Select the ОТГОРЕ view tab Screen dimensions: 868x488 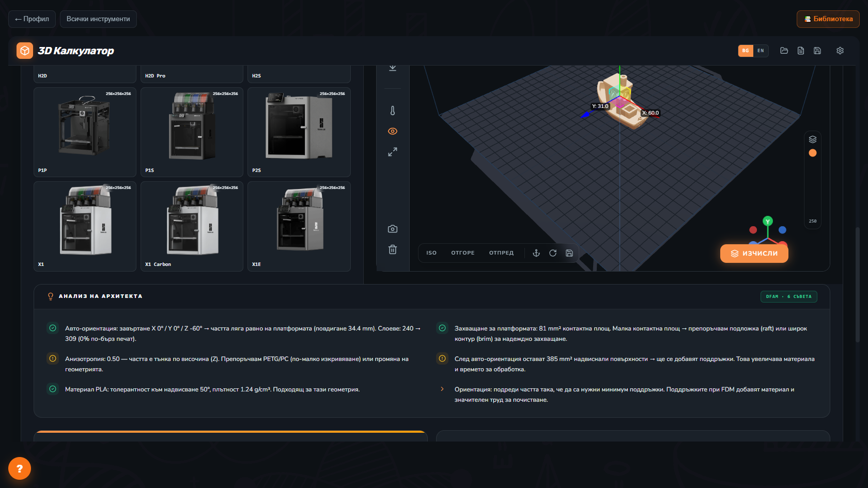(463, 253)
